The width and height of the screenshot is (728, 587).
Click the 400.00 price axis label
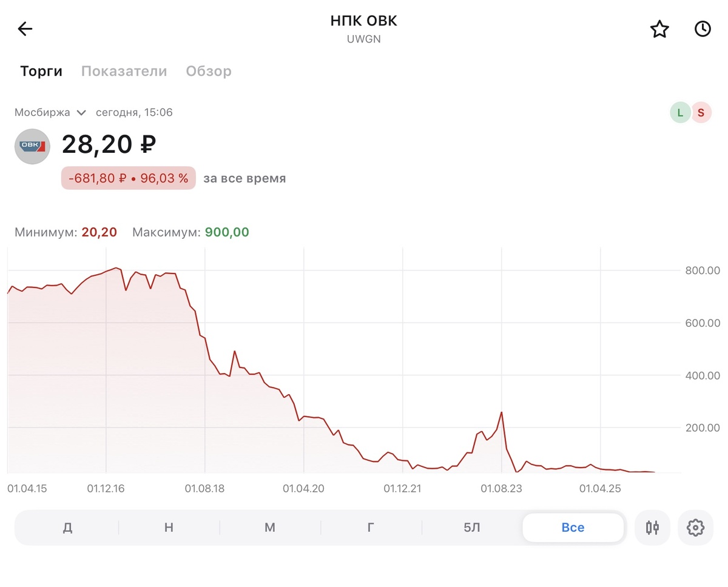703,376
